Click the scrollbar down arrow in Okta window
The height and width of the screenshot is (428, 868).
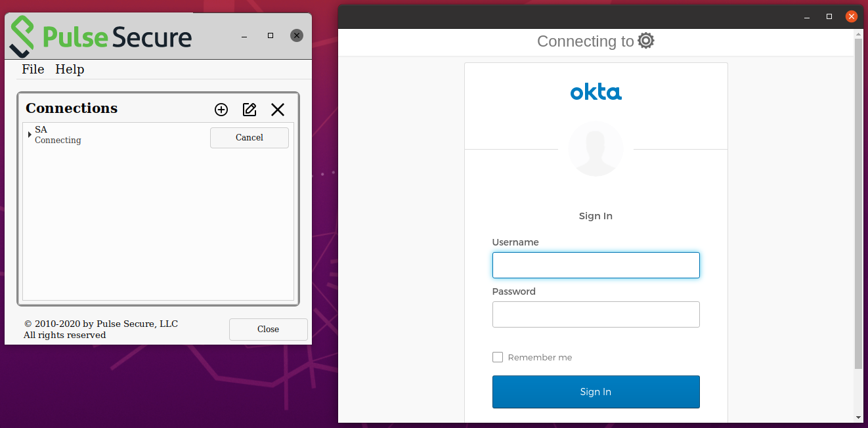point(859,417)
